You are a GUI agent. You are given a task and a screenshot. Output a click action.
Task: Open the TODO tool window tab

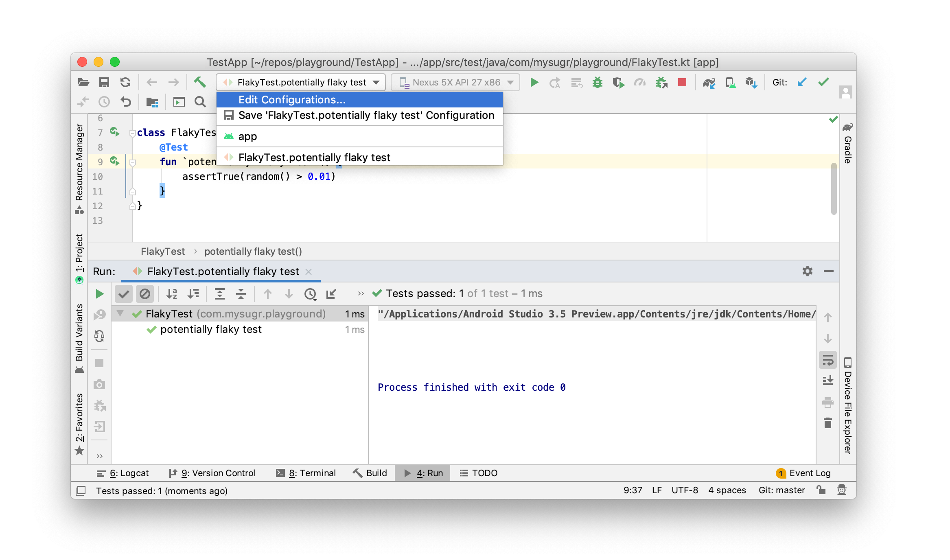(x=479, y=473)
